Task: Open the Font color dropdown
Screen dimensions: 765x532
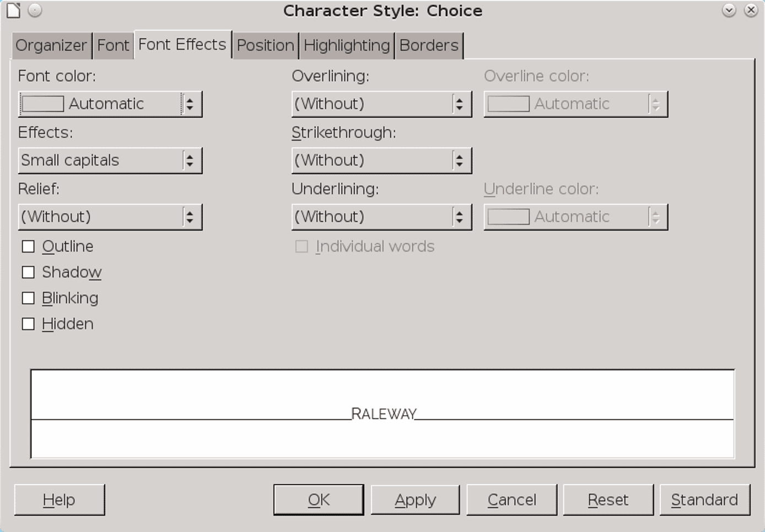Action: pos(189,104)
